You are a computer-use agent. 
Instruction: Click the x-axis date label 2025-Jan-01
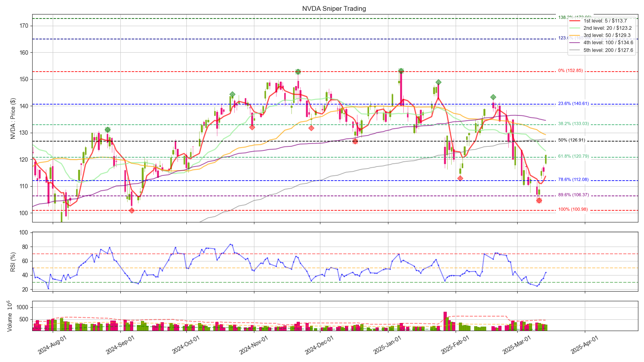pyautogui.click(x=387, y=345)
